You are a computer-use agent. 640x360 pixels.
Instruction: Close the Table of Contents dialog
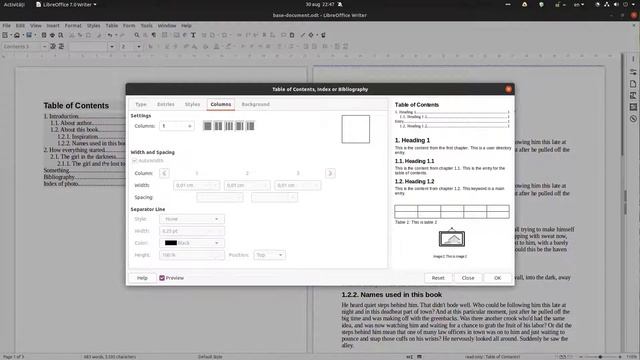[x=508, y=89]
